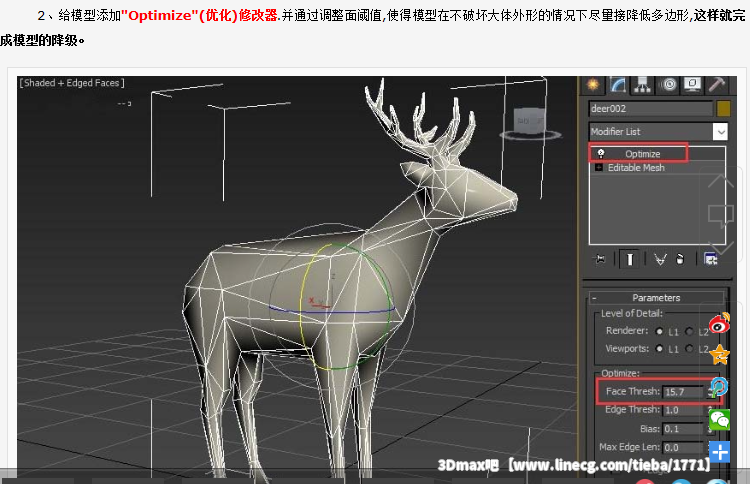Click the Max Edge Len field
This screenshot has height=484, width=750.
pyautogui.click(x=684, y=448)
